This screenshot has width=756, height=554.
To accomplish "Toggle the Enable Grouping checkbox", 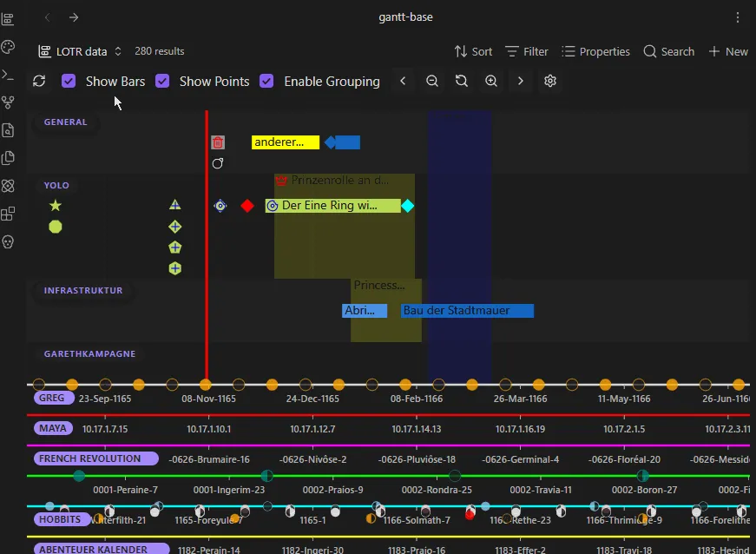I will pyautogui.click(x=266, y=81).
